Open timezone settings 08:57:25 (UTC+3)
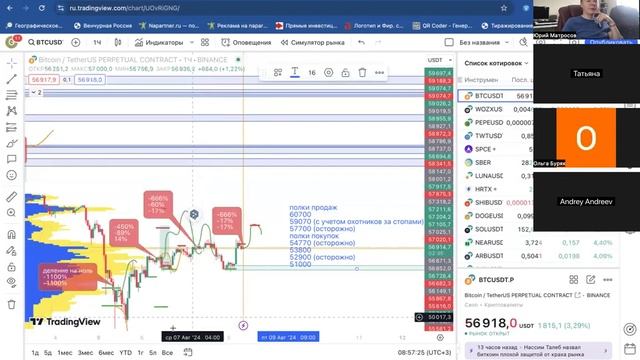 tap(424, 353)
